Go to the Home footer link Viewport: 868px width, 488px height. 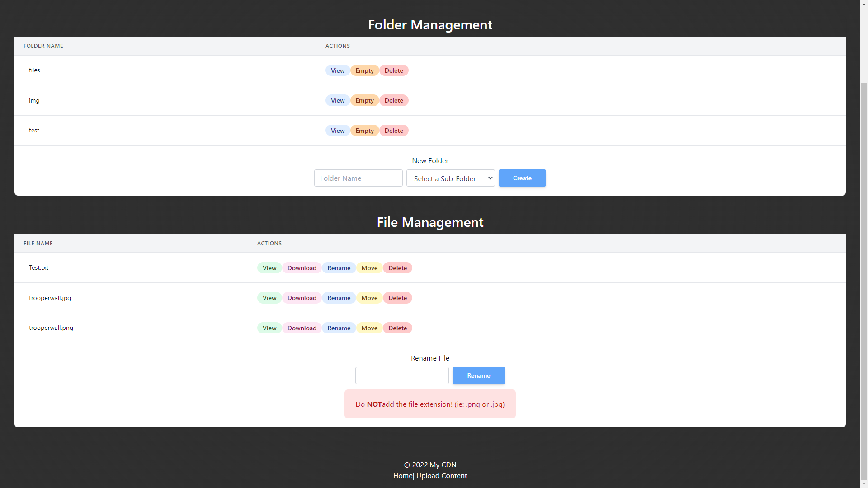point(402,476)
